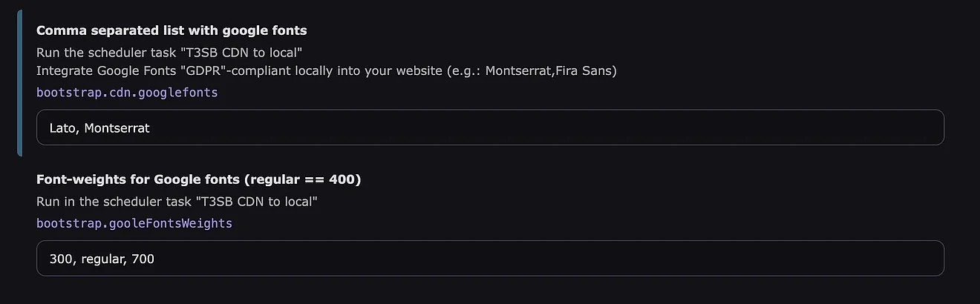Click the google fonts input containing "Lato, Montserrat"
The image size is (980, 304).
click(490, 128)
